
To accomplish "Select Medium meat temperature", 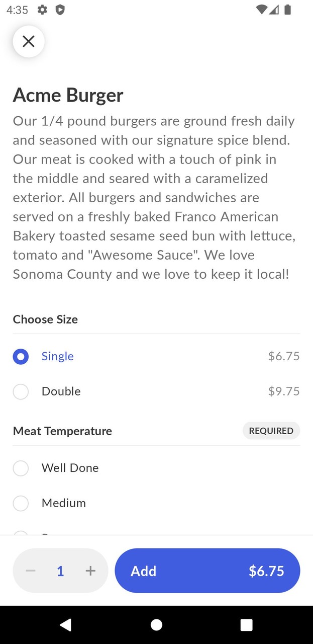I will [21, 503].
